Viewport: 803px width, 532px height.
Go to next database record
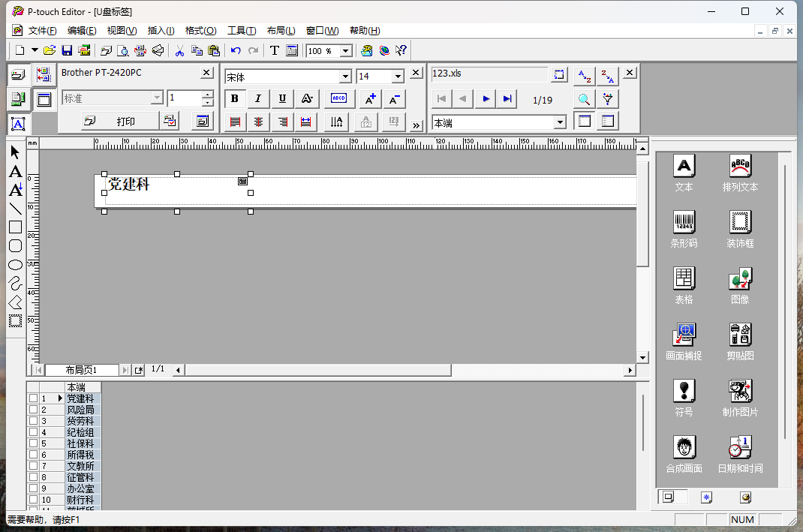point(486,98)
